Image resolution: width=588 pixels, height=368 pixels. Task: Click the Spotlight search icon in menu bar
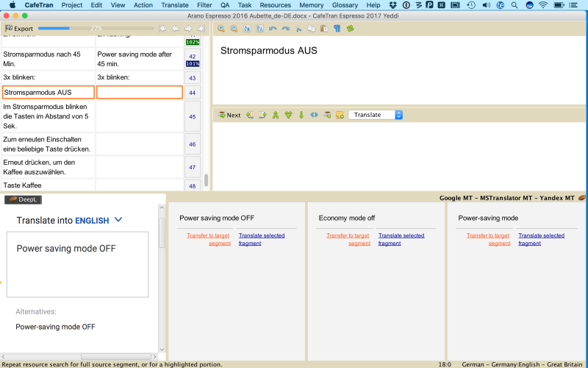pos(514,5)
